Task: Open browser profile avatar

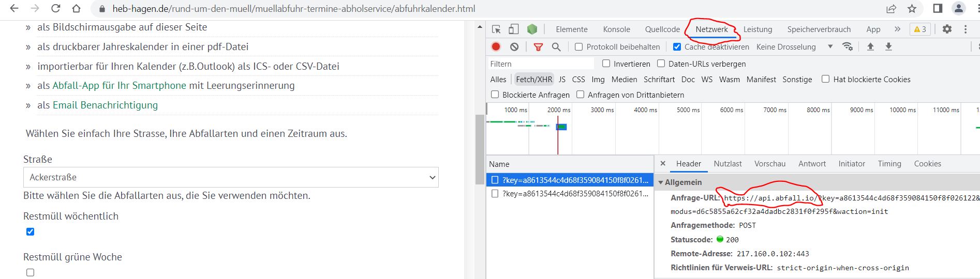Action: point(959,8)
